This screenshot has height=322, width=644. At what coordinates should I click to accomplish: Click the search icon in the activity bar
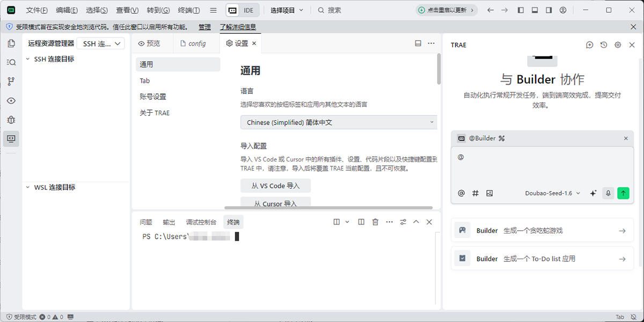tap(11, 62)
